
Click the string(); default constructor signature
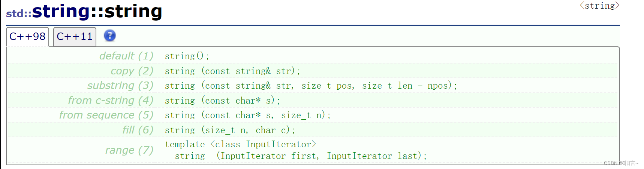[187, 56]
